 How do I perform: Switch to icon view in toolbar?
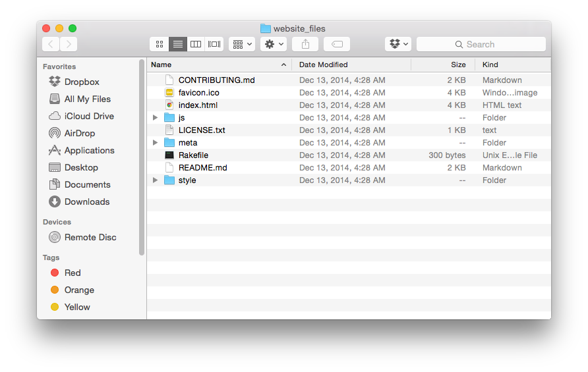tap(160, 44)
